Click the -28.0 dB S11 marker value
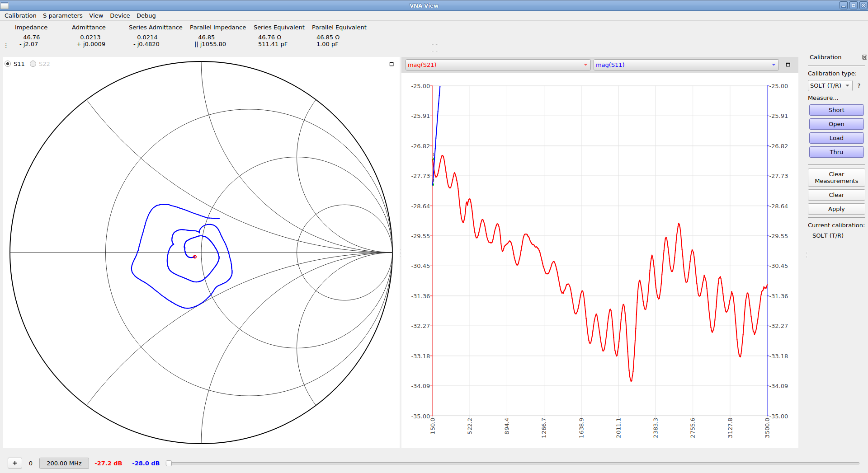 coord(146,463)
